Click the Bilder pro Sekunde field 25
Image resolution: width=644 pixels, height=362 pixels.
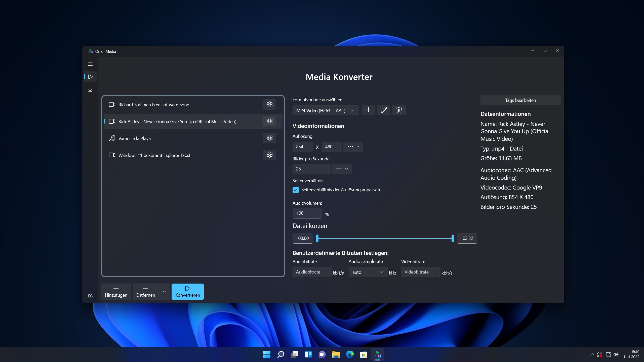pos(311,169)
